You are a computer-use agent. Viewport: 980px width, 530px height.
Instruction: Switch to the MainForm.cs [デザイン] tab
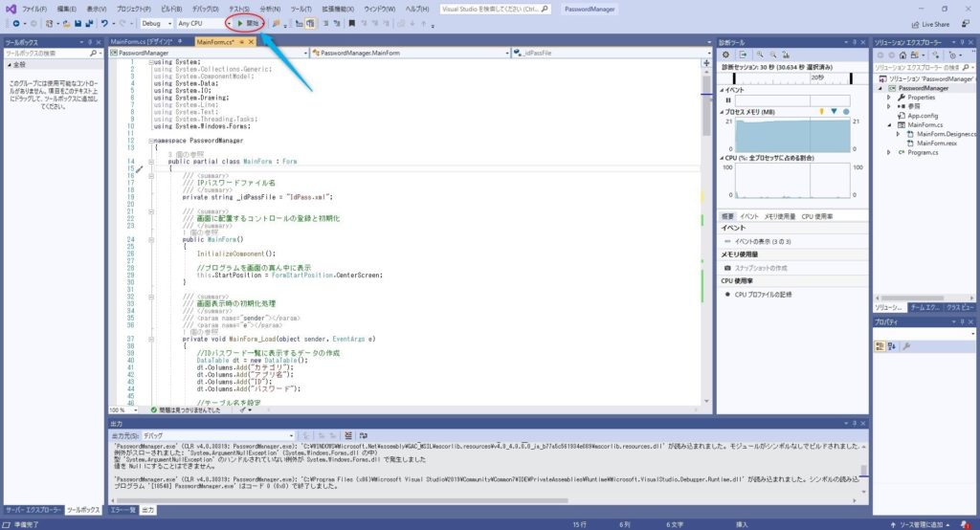pyautogui.click(x=140, y=42)
